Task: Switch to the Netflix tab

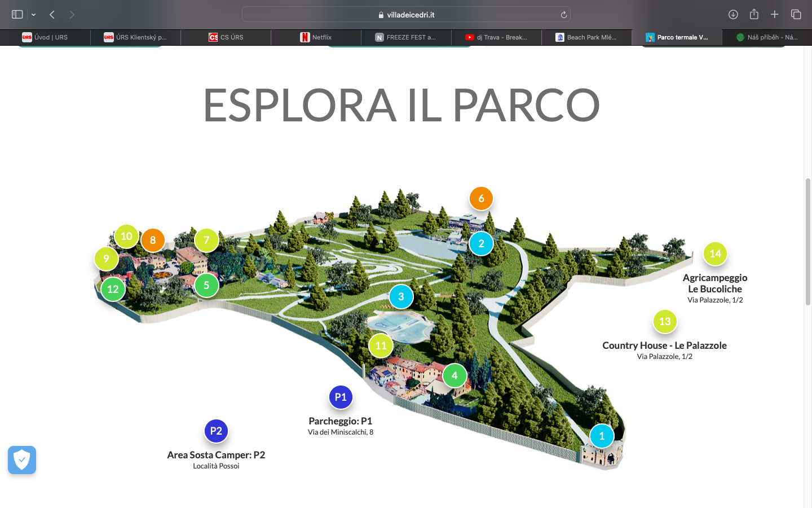Action: (316, 37)
